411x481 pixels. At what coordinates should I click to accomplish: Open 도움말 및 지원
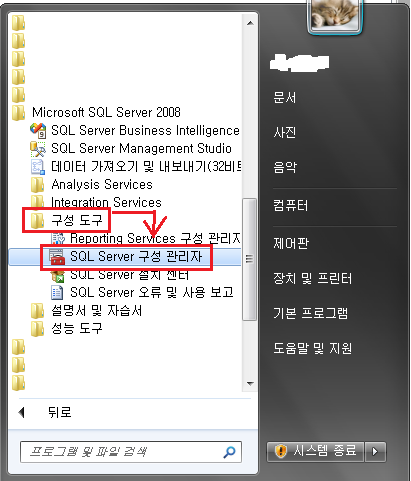click(313, 348)
